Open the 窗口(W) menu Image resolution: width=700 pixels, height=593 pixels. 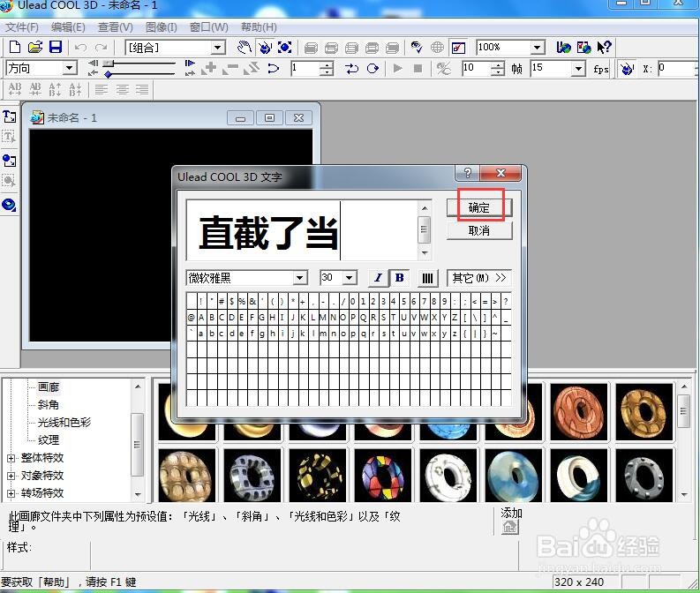tap(208, 27)
